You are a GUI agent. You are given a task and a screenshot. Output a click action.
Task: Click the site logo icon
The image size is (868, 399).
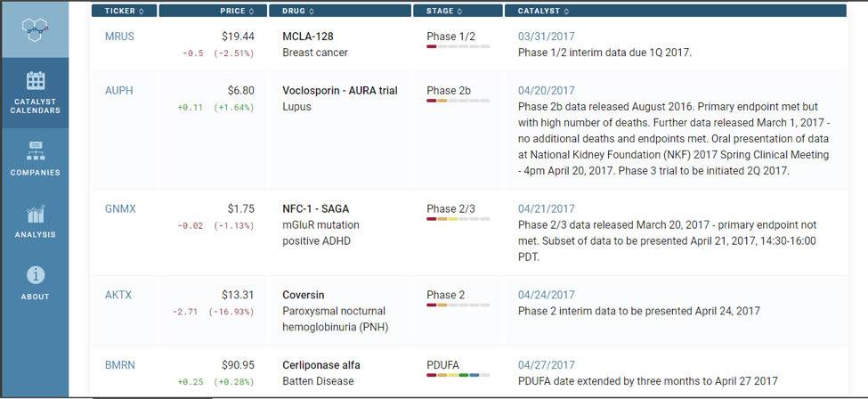pos(34,29)
